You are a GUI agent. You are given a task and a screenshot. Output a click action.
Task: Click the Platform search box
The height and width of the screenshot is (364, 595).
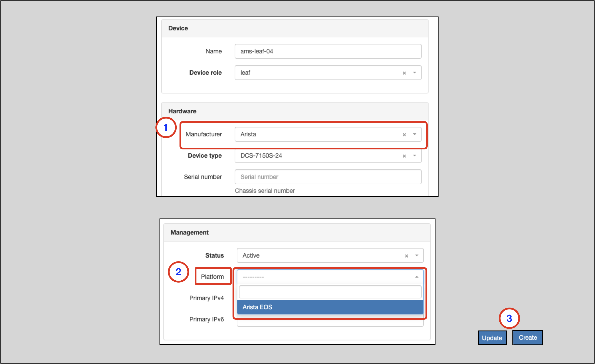[330, 292]
